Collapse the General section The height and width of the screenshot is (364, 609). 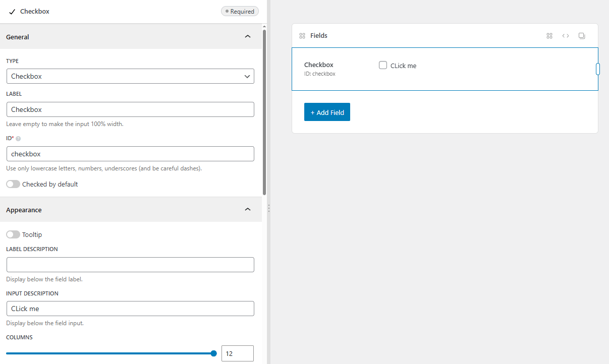248,36
